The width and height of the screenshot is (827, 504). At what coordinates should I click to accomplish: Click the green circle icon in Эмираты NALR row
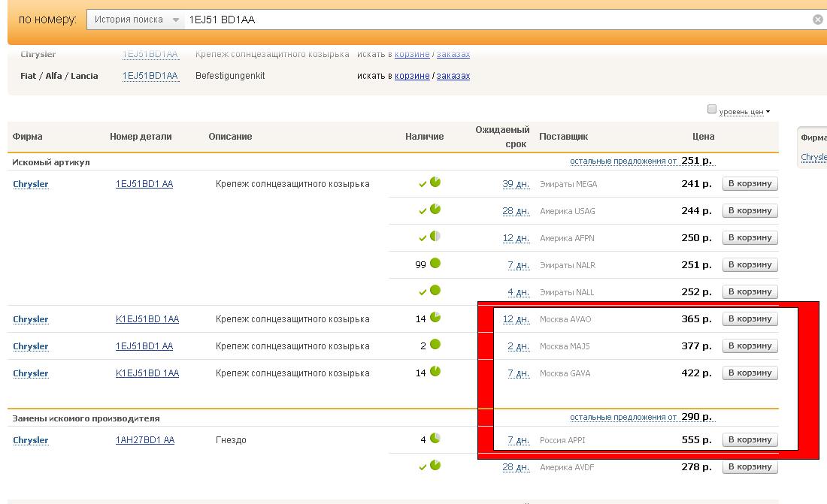tap(435, 263)
